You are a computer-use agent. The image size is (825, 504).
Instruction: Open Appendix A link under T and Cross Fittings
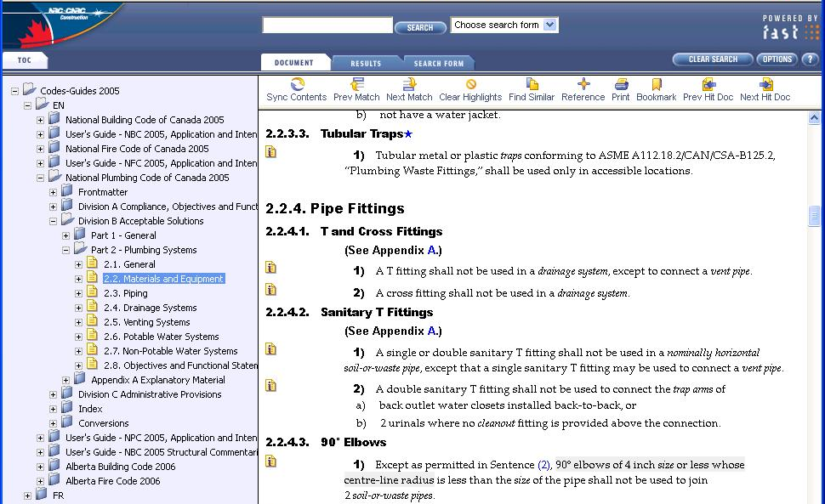pyautogui.click(x=432, y=250)
